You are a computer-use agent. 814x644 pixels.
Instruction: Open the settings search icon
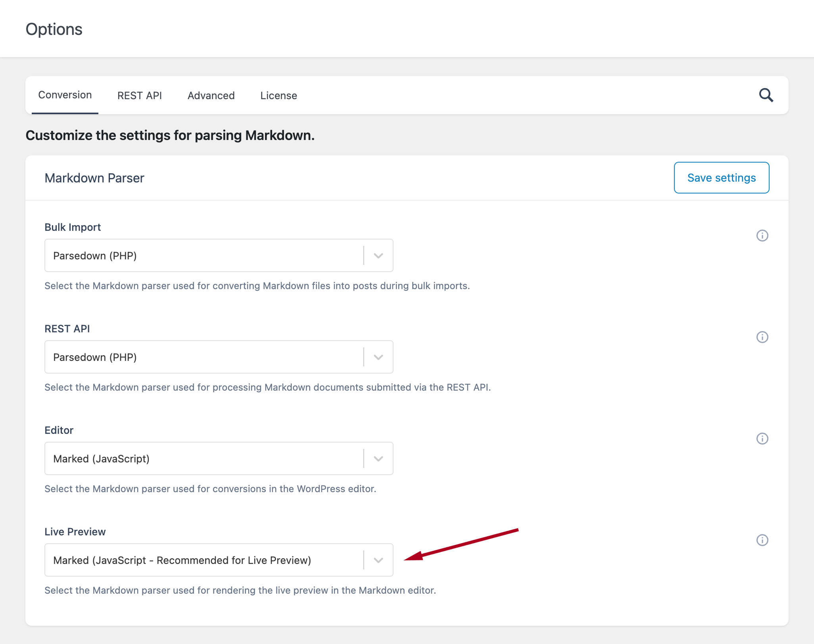pyautogui.click(x=766, y=95)
